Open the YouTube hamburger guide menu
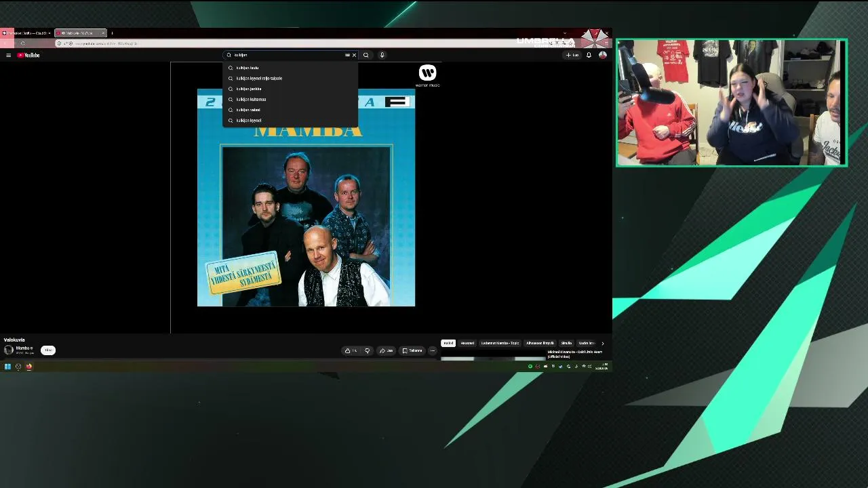 coord(8,55)
